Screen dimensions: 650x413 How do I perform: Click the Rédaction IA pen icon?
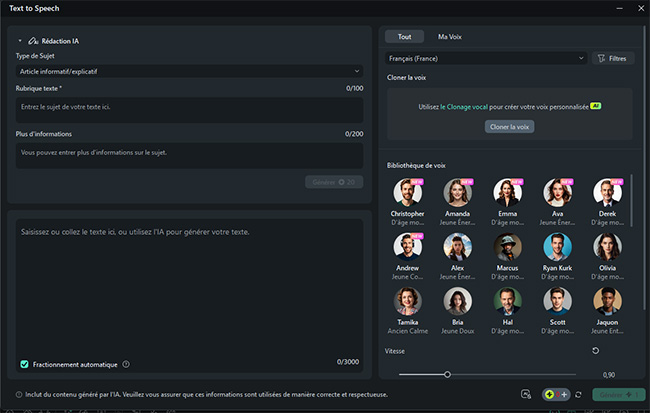(34, 41)
